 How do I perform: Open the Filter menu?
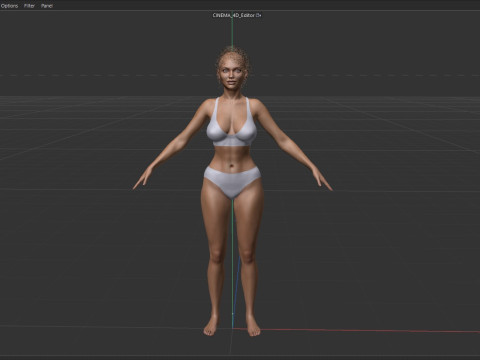[x=29, y=6]
